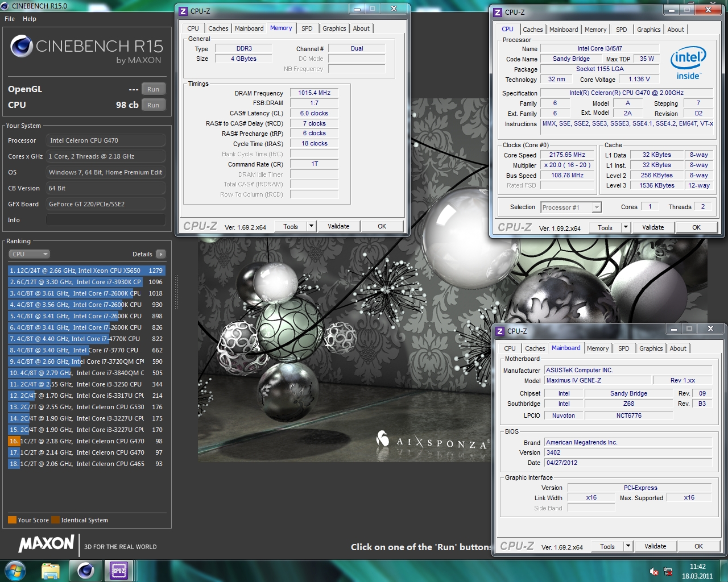Select ranking row Core i7-3770
728x582 pixels.
(86, 350)
